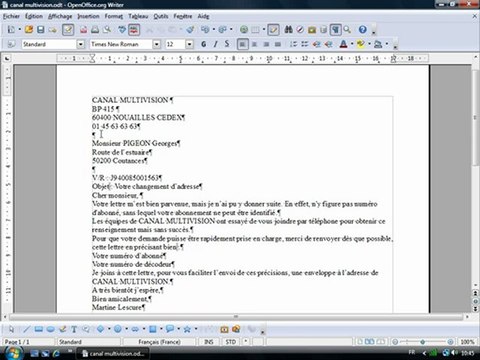Run the Spelling and Grammar check
480x360 pixels.
click(x=122, y=30)
